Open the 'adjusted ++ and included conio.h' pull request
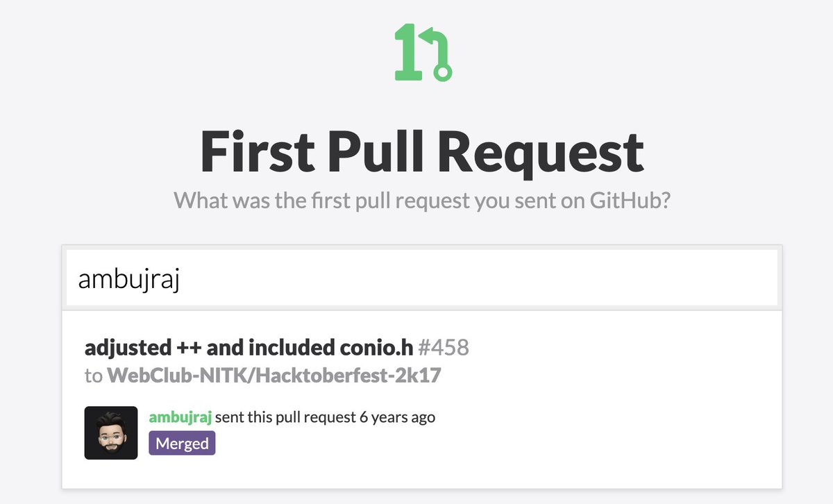This screenshot has width=833, height=504. point(249,346)
